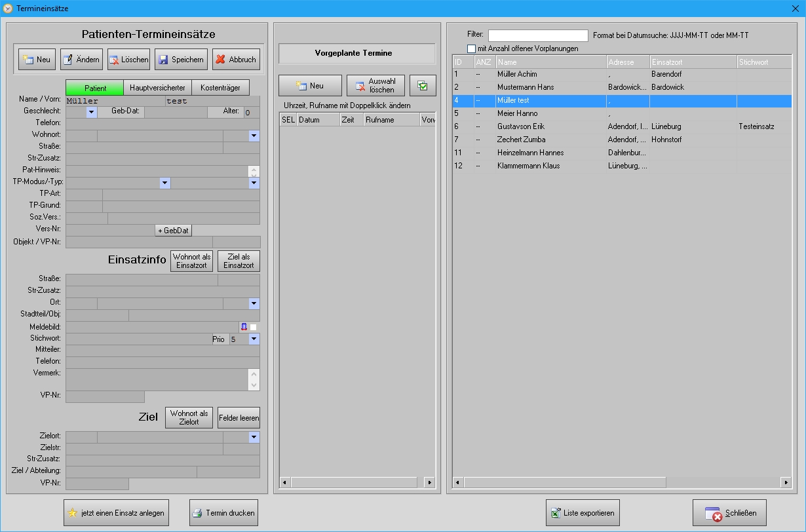
Task: Click into the Filter text field
Action: click(538, 35)
